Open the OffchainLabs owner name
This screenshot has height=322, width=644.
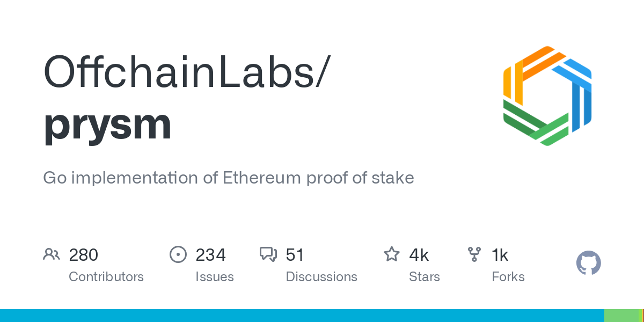[184, 72]
